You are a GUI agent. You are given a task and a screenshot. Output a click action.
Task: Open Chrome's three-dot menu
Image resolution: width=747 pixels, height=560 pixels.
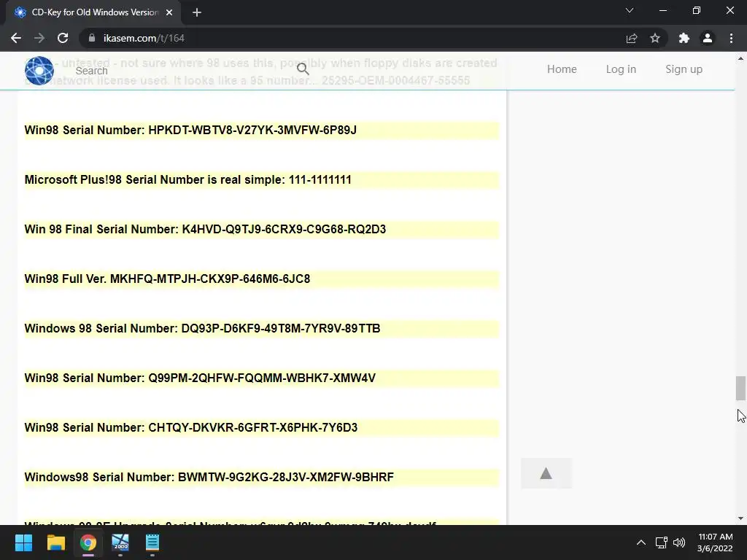[x=731, y=38]
